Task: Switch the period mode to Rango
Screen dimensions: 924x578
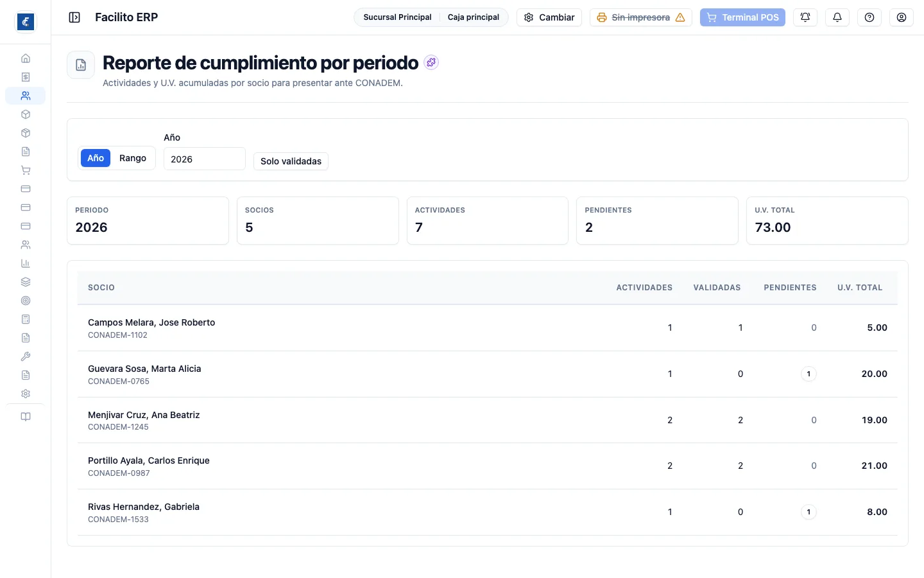Action: [x=133, y=158]
